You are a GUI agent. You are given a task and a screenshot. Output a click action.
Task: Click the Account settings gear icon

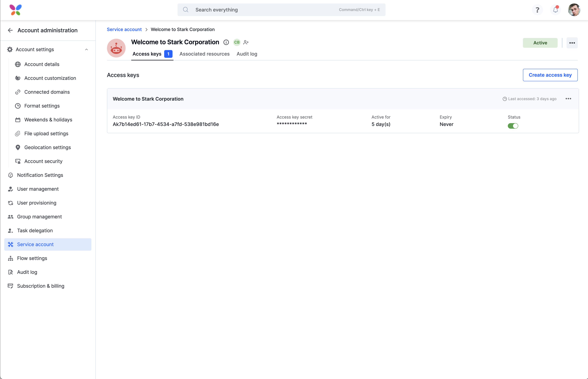tap(10, 49)
